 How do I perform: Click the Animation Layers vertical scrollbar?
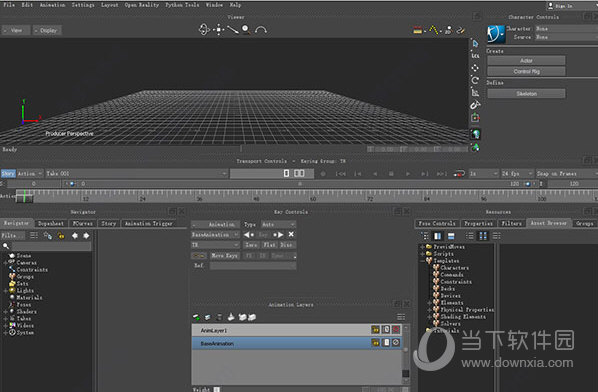[x=406, y=354]
